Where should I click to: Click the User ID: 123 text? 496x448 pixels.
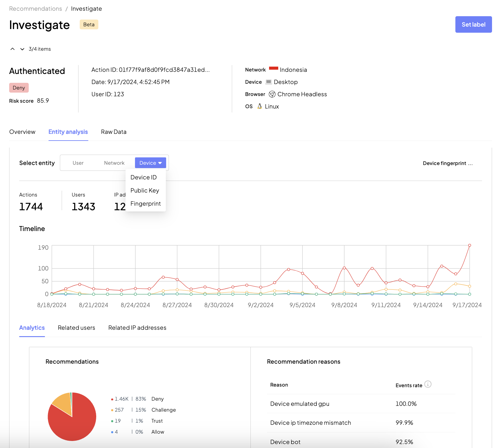click(108, 94)
